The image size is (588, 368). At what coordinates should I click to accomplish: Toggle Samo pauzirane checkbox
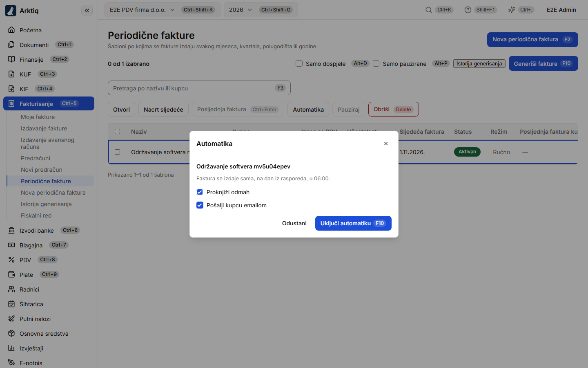click(x=376, y=63)
